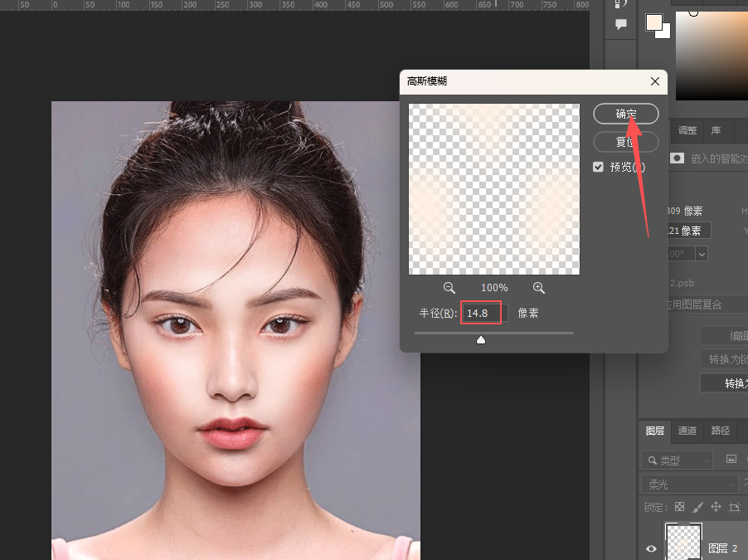Image resolution: width=748 pixels, height=560 pixels.
Task: Lock image pixels with the brush icon
Action: pyautogui.click(x=697, y=507)
